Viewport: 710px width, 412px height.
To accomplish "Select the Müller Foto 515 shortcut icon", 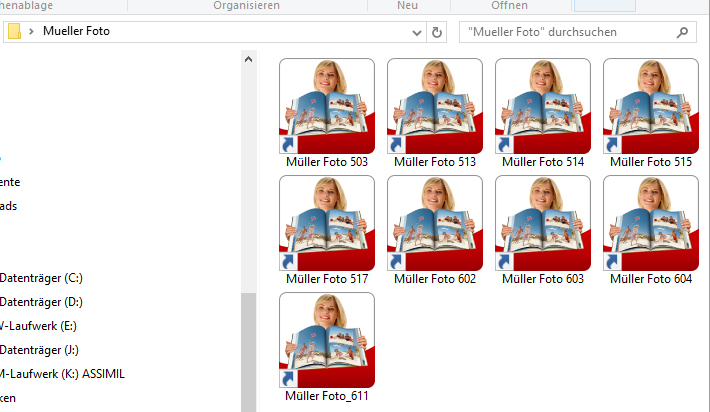I will tap(651, 106).
